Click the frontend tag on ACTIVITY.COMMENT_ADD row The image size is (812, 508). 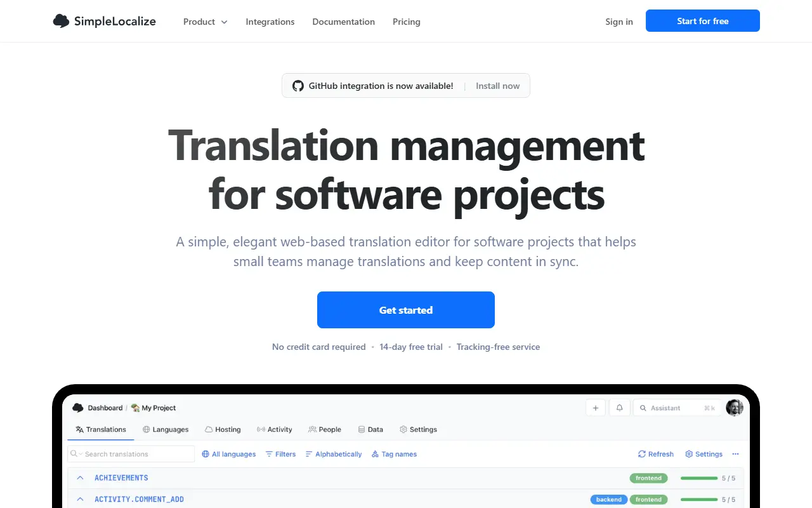tap(648, 500)
